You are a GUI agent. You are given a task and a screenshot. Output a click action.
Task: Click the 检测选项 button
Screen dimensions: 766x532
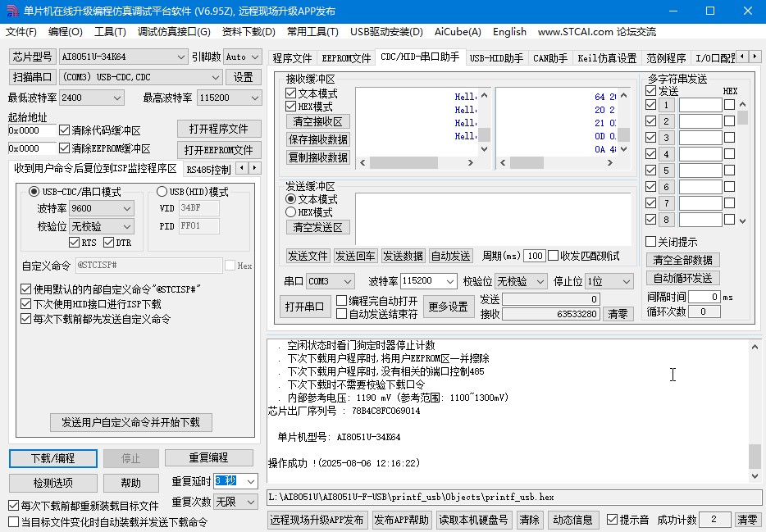[x=52, y=483]
